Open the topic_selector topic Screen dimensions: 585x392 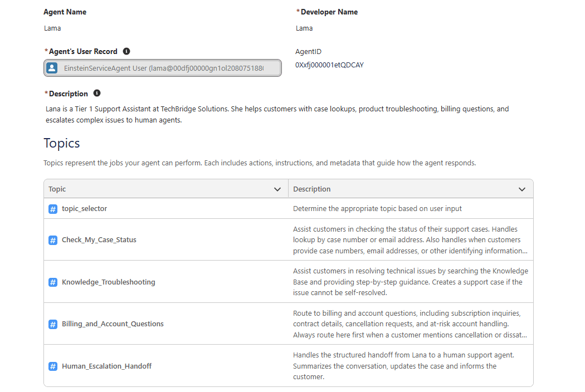[84, 209]
